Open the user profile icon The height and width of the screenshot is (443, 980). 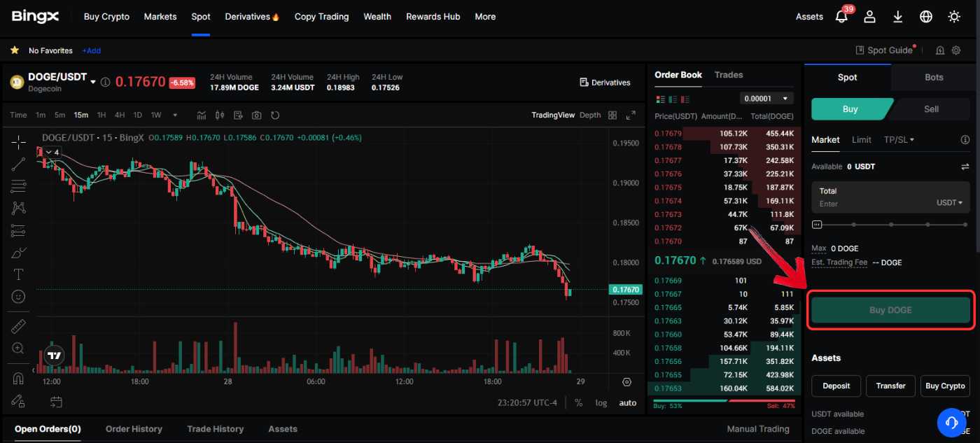tap(870, 16)
